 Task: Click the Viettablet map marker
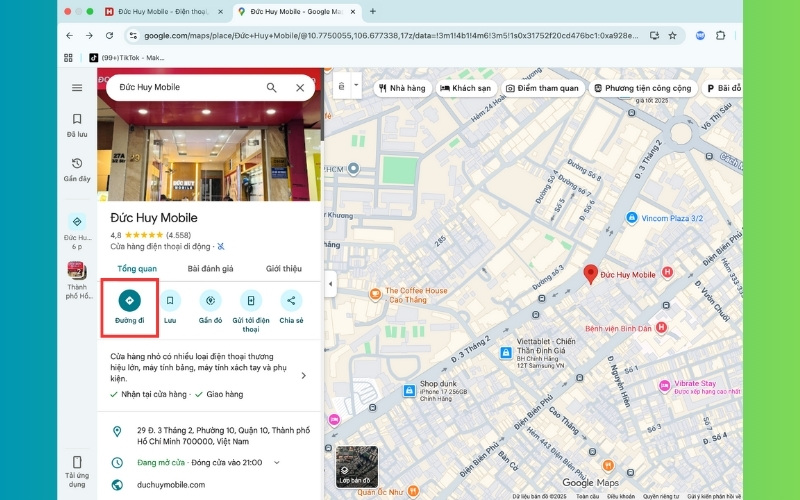(x=506, y=352)
